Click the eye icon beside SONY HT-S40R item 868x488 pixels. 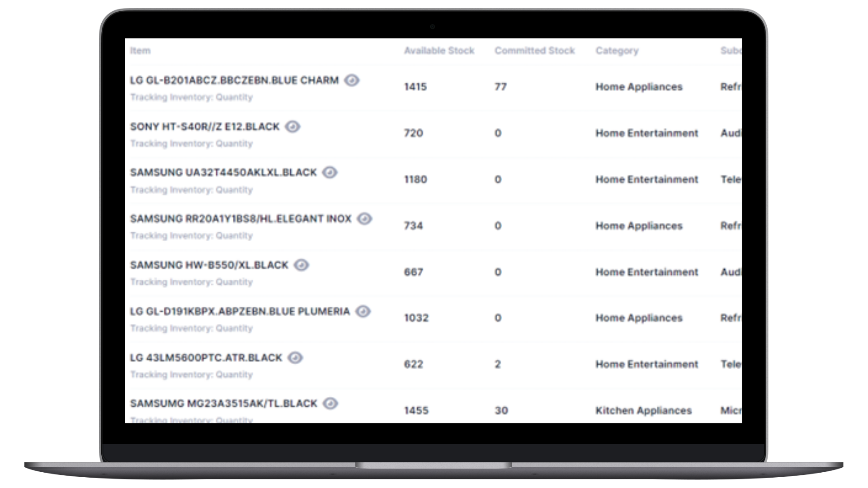pyautogui.click(x=292, y=127)
